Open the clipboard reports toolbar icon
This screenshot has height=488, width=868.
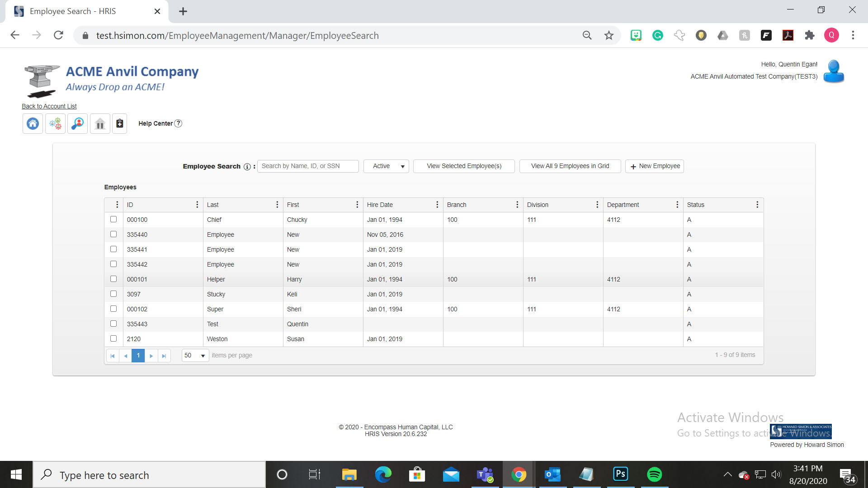(x=120, y=123)
